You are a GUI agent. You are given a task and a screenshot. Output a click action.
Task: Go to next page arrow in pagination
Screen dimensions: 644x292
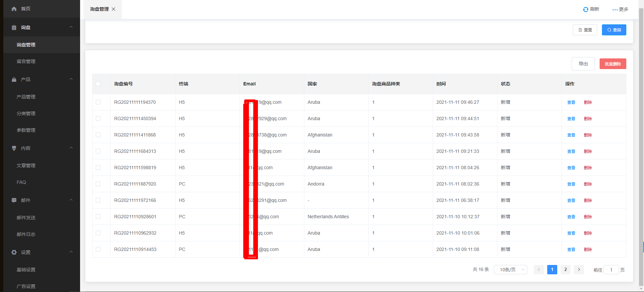tap(579, 270)
